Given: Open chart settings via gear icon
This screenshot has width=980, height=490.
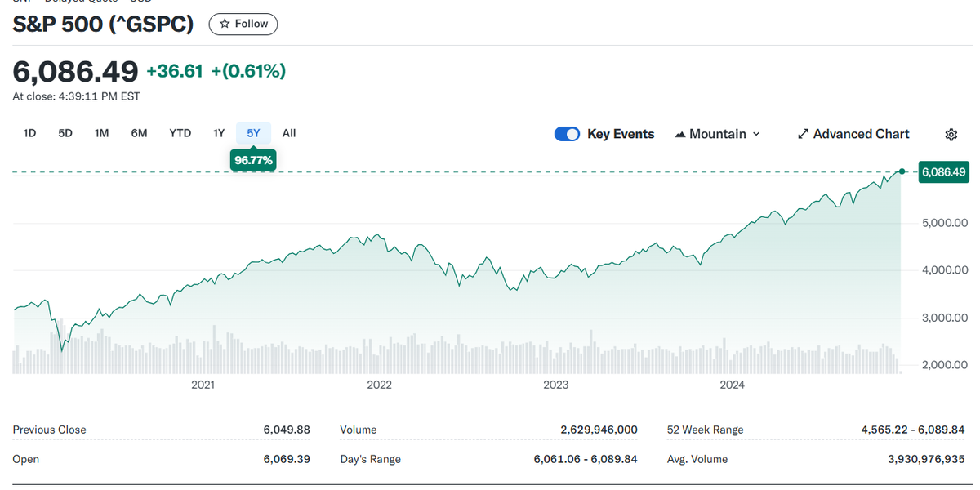Looking at the screenshot, I should (x=951, y=133).
